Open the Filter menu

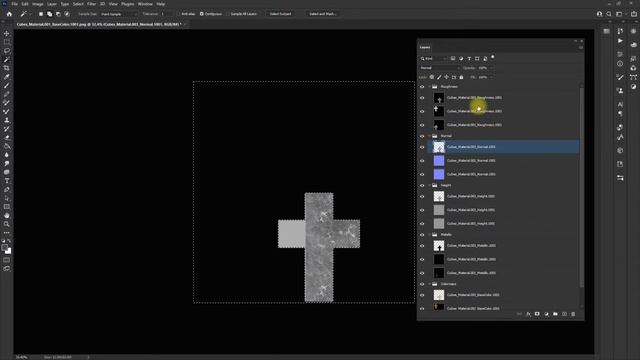click(91, 4)
